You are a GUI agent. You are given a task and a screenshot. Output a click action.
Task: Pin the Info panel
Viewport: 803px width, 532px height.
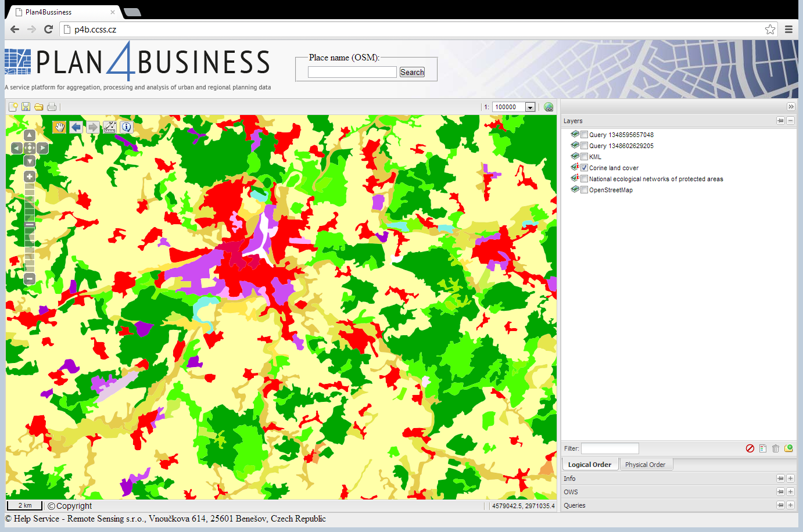[780, 479]
